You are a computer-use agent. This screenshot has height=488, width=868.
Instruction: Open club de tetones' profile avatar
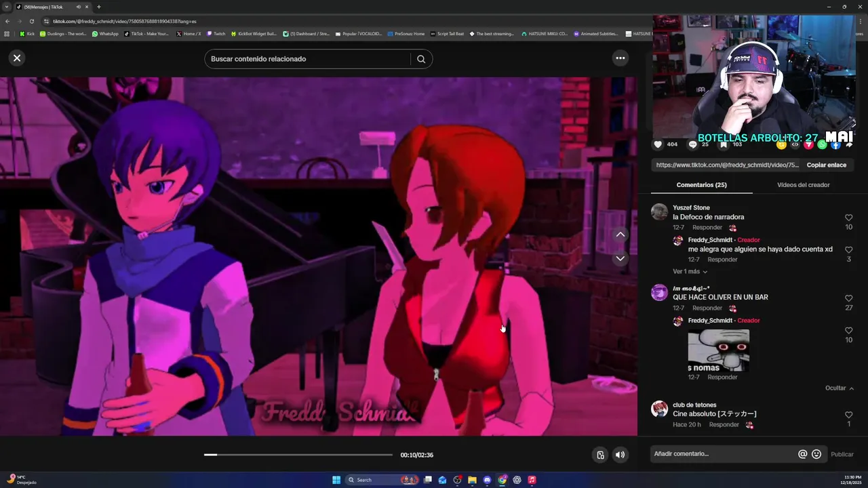pos(659,409)
